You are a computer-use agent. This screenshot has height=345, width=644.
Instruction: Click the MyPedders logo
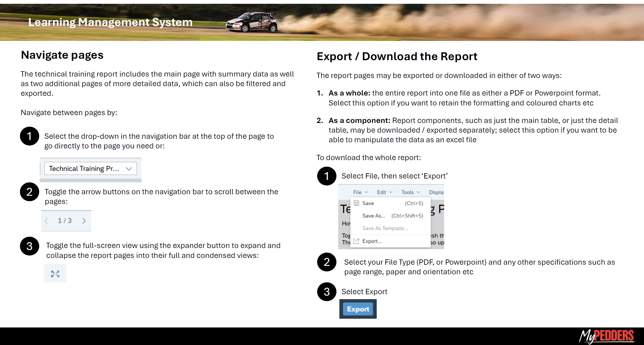(606, 336)
